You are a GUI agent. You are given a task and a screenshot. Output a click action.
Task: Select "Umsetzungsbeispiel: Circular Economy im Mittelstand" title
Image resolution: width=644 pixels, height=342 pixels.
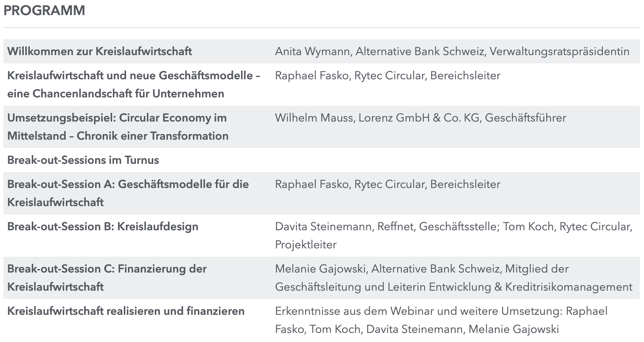pos(117,118)
